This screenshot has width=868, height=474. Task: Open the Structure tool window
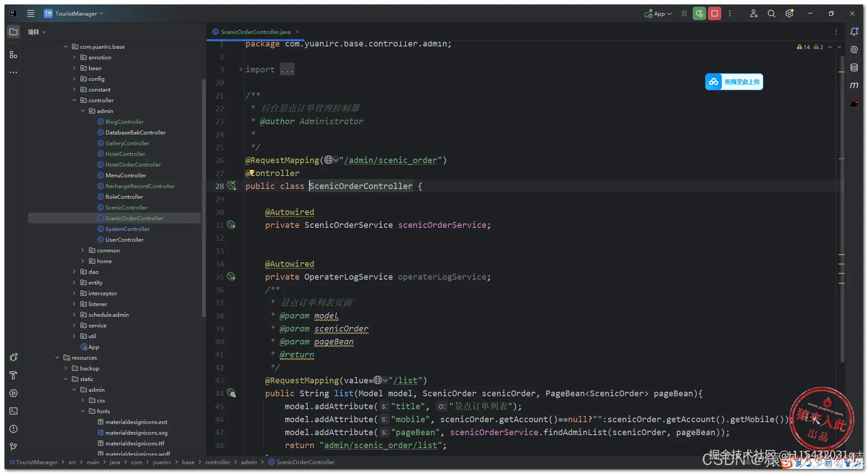coord(13,55)
